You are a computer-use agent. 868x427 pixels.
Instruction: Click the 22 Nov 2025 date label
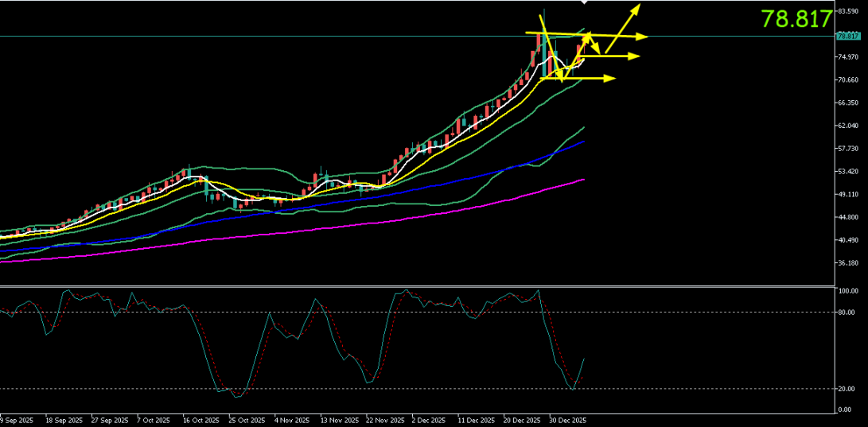pos(383,419)
